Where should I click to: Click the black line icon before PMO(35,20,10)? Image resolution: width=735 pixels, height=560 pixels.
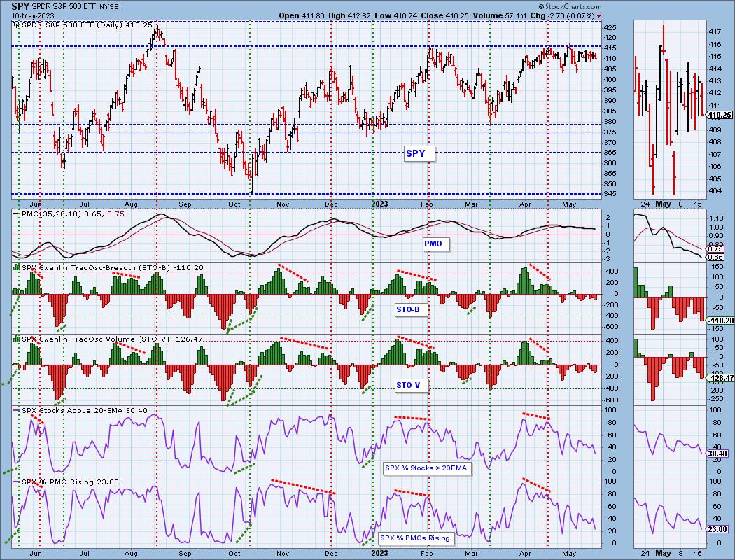[17, 213]
